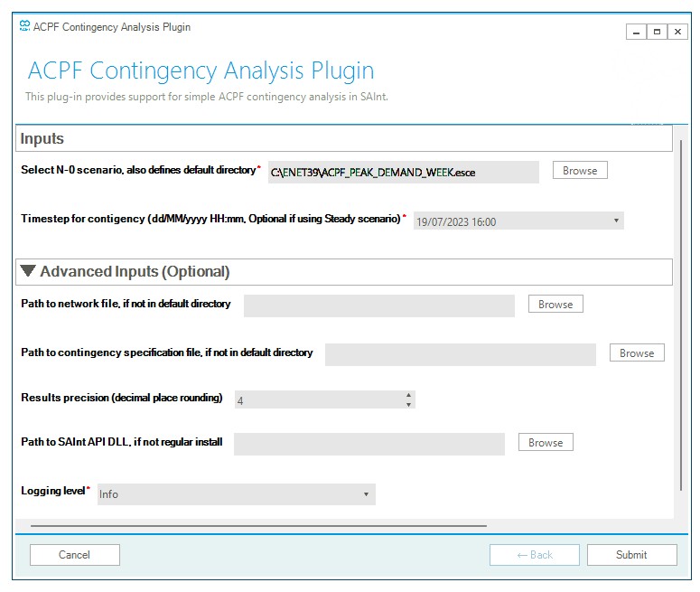The width and height of the screenshot is (700, 592).
Task: Increase results precision with the up arrow
Action: (408, 395)
